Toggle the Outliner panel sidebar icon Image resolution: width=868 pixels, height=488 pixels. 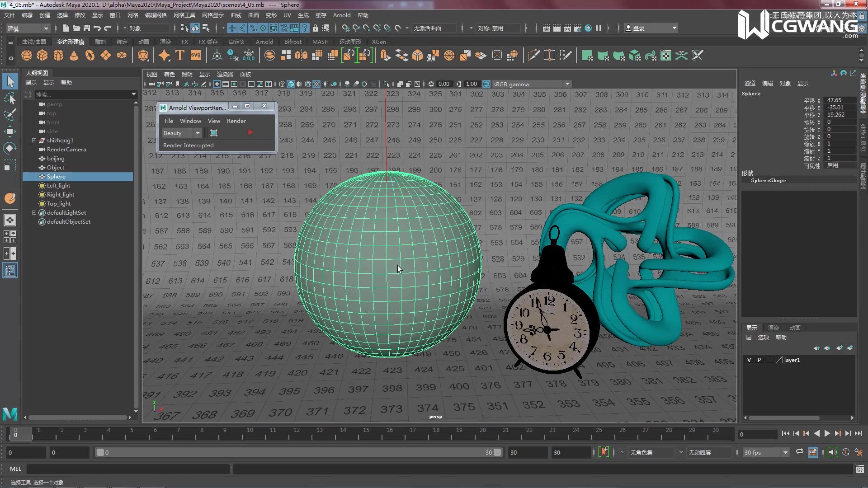[10, 271]
